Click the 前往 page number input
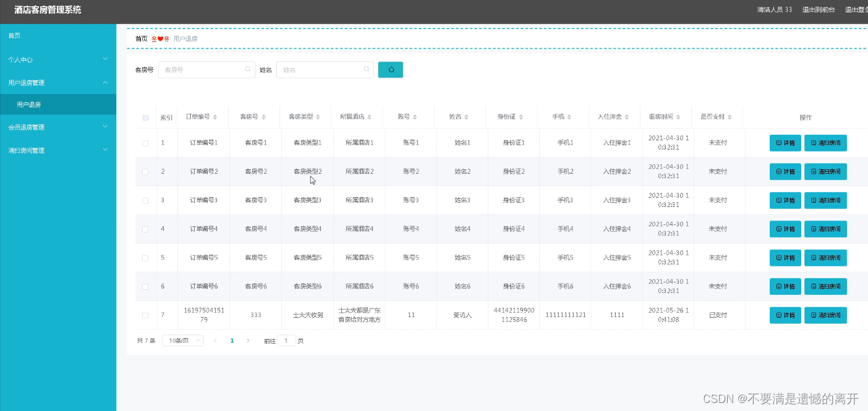The width and height of the screenshot is (868, 411). (286, 341)
